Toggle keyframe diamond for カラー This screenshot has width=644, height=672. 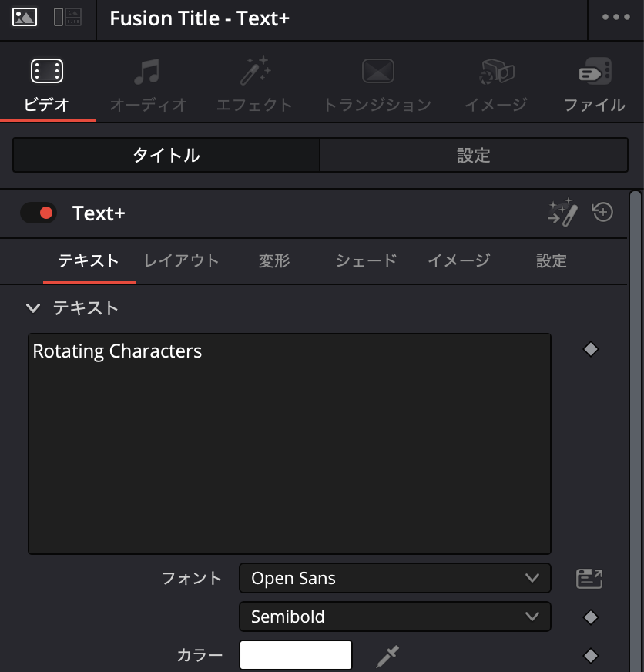pyautogui.click(x=590, y=655)
